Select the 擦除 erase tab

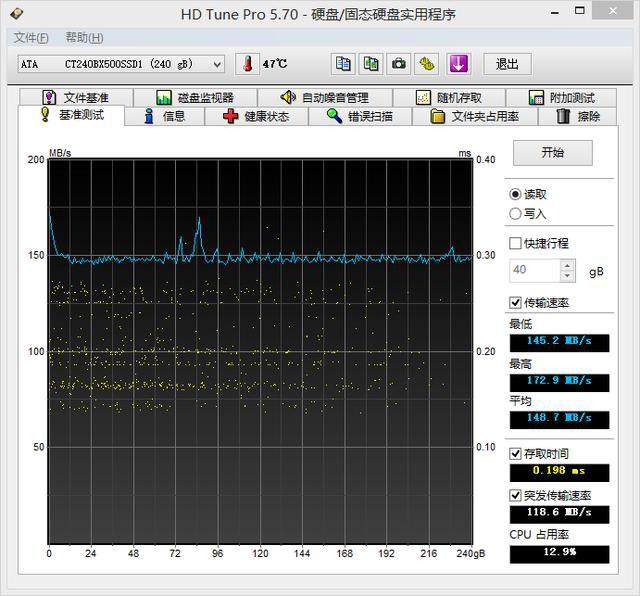coord(578,116)
